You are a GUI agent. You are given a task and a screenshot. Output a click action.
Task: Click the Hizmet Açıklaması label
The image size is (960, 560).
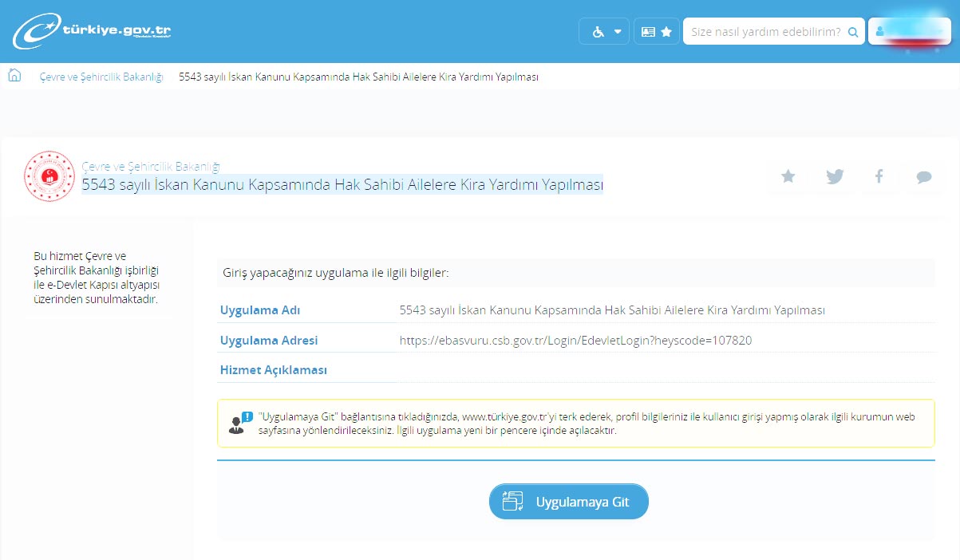[x=274, y=370]
